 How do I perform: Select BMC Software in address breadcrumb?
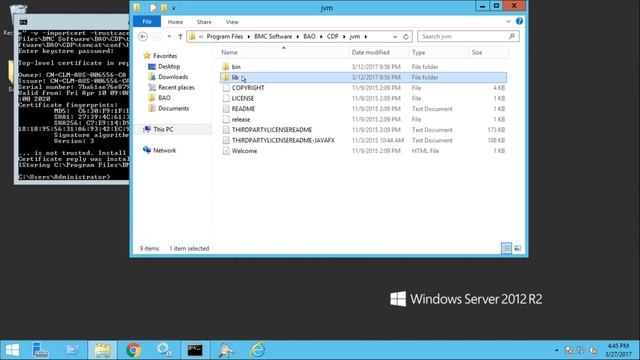pos(273,37)
